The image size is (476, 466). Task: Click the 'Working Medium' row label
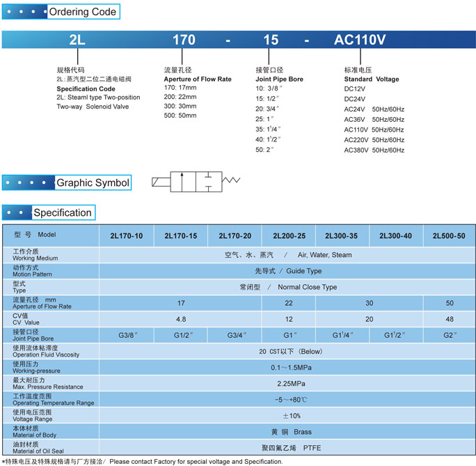tap(35, 258)
